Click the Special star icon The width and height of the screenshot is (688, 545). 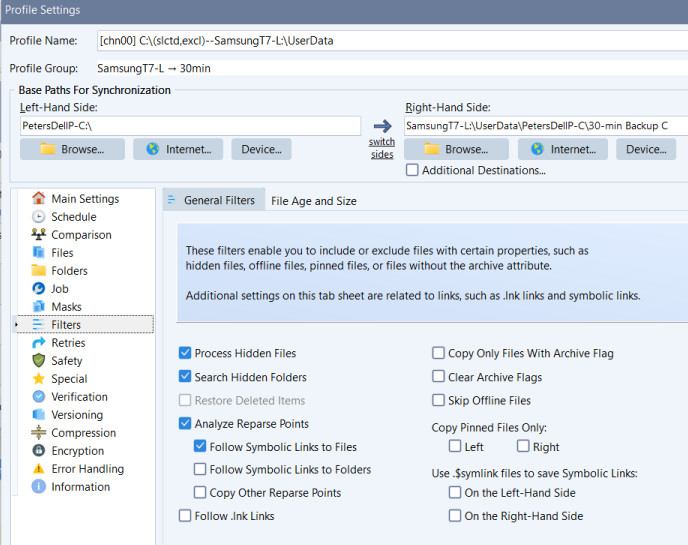39,379
